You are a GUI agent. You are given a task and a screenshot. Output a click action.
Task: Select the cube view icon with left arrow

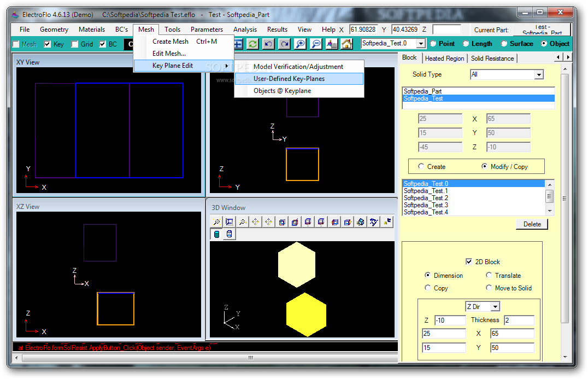pyautogui.click(x=334, y=222)
